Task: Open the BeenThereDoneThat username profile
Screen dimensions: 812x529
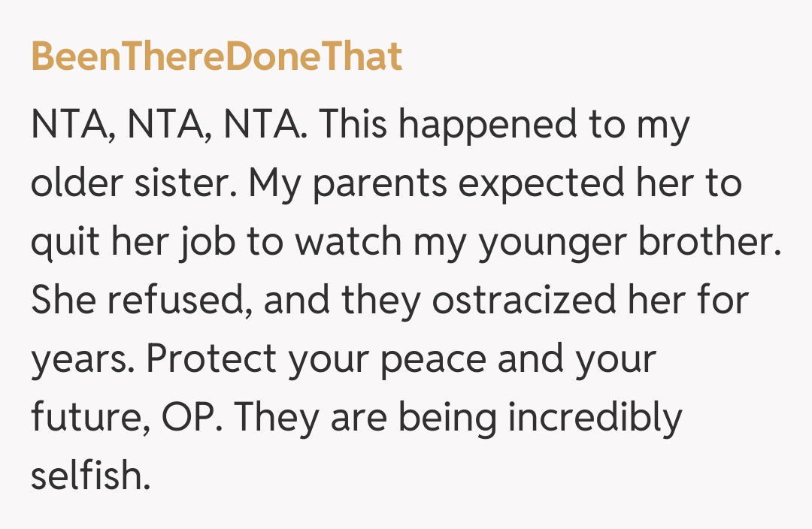Action: 217,57
